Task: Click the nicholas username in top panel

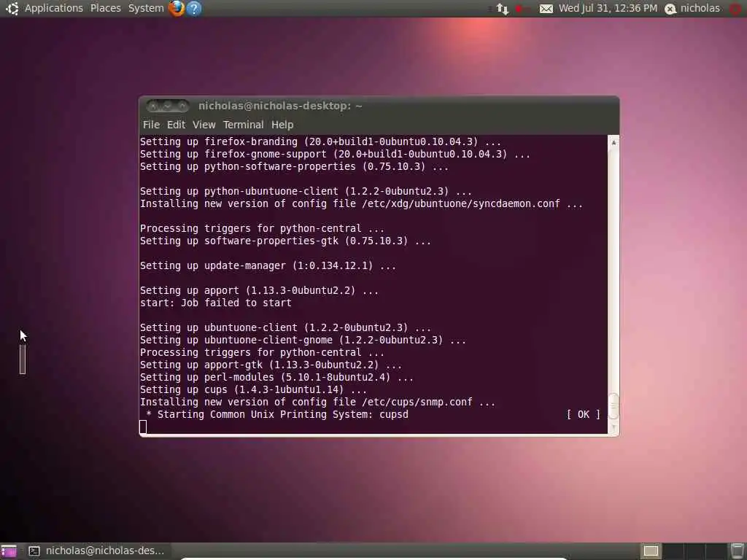Action: (700, 8)
